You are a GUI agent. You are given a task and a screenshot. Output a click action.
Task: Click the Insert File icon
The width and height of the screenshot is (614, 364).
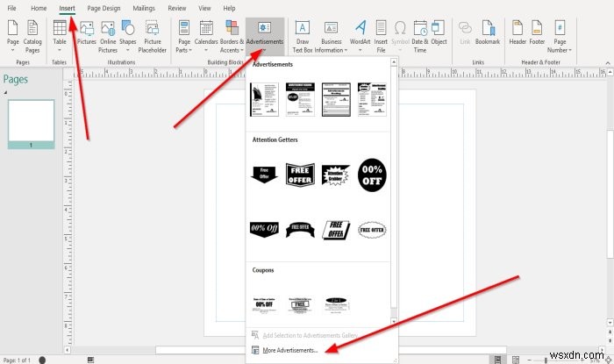tap(381, 36)
